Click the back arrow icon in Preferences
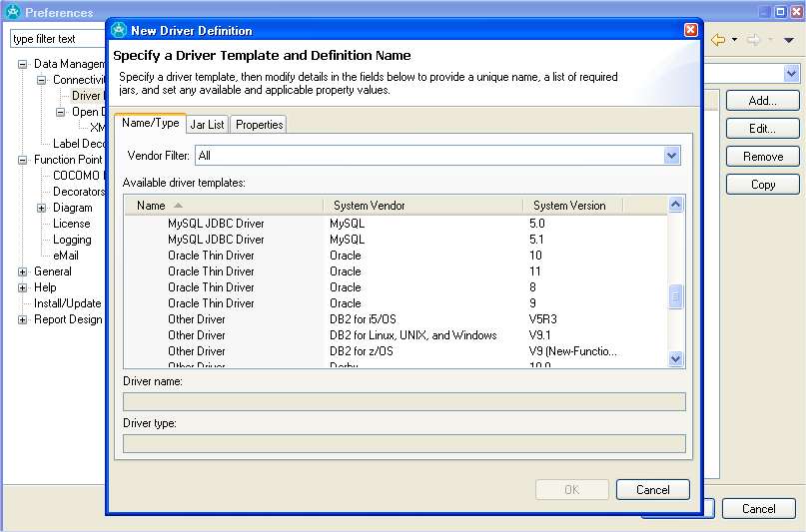 [x=718, y=40]
